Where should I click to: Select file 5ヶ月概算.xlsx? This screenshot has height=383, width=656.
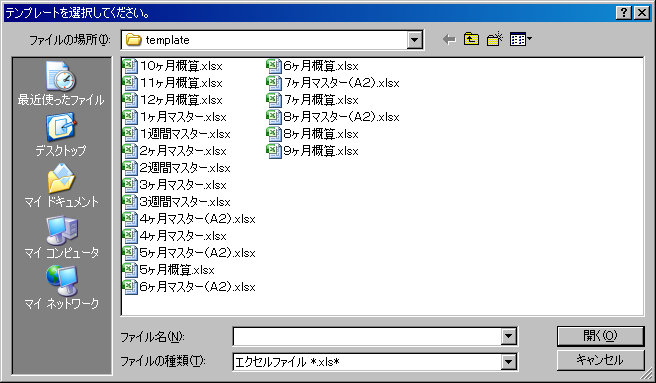[169, 270]
